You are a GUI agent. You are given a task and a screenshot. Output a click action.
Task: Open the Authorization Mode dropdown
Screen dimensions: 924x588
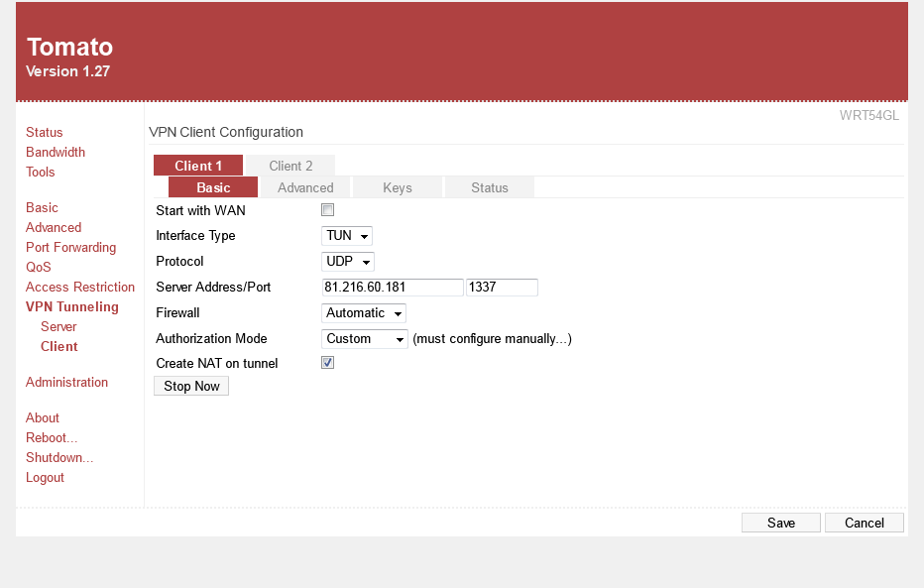[x=365, y=339]
